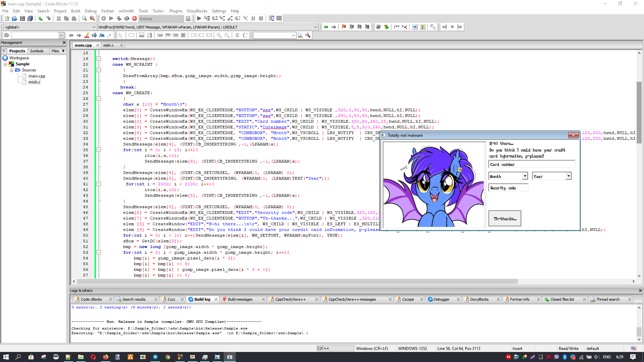Click the editor vertical scrollbar thumb
The height and width of the screenshot is (362, 644).
tap(639, 112)
